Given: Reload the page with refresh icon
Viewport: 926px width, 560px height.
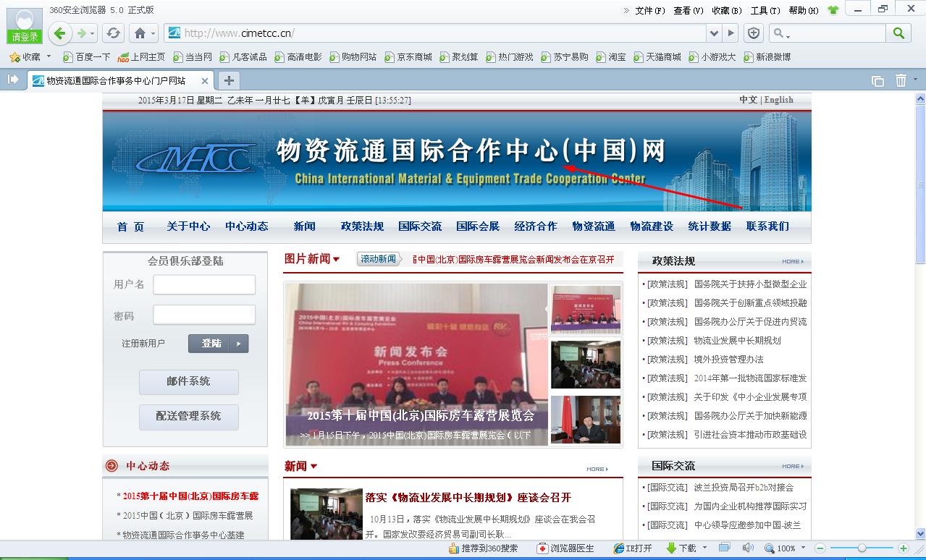Looking at the screenshot, I should [113, 33].
